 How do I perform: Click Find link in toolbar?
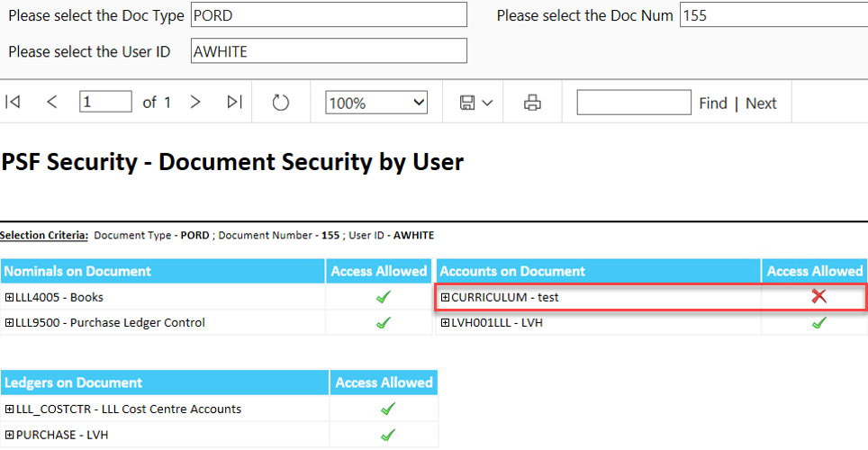(713, 103)
